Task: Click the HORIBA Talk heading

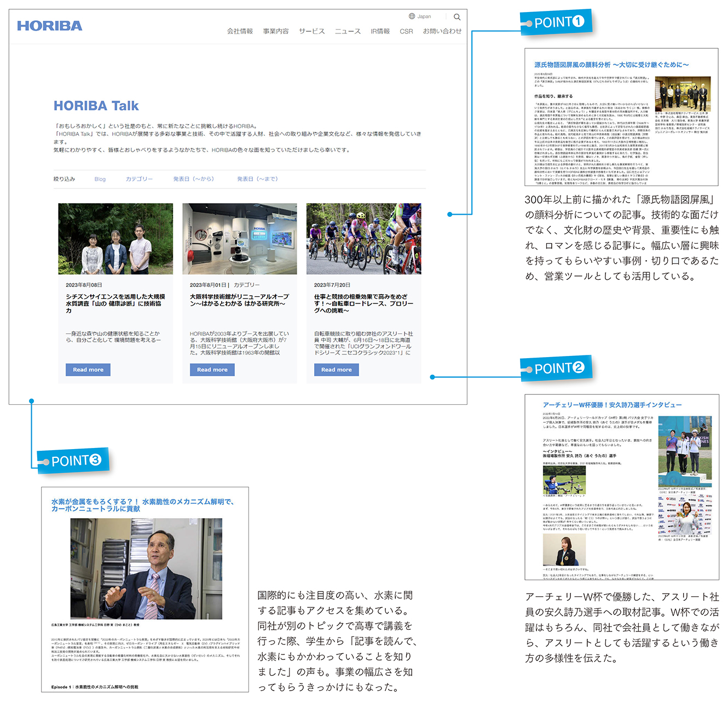Action: click(96, 106)
